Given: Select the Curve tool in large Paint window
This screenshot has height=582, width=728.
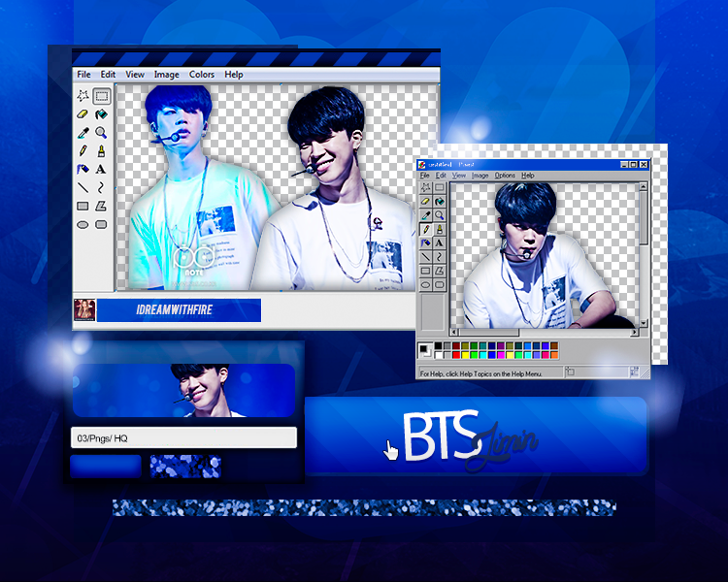Looking at the screenshot, I should [x=101, y=187].
